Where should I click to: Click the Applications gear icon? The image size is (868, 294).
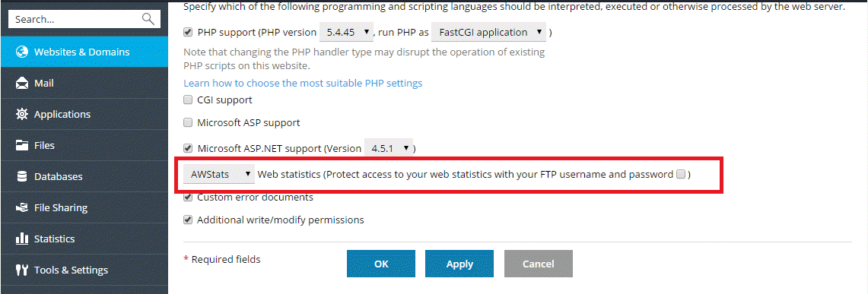[x=22, y=115]
